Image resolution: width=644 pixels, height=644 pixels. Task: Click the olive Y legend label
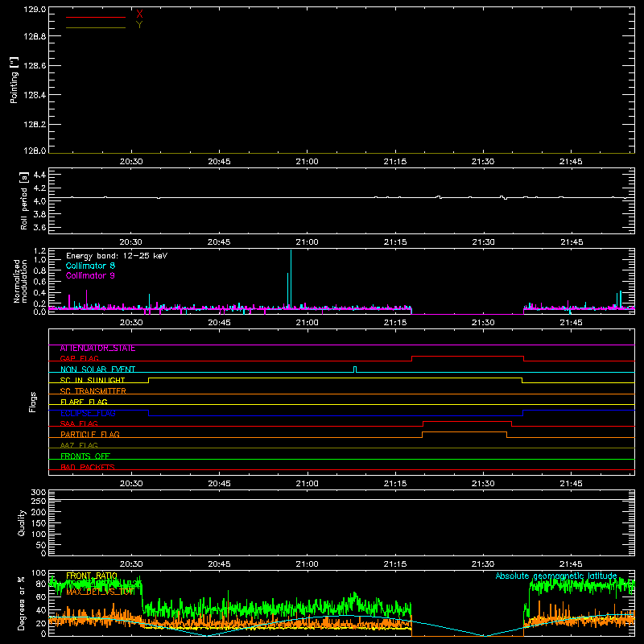[x=139, y=25]
